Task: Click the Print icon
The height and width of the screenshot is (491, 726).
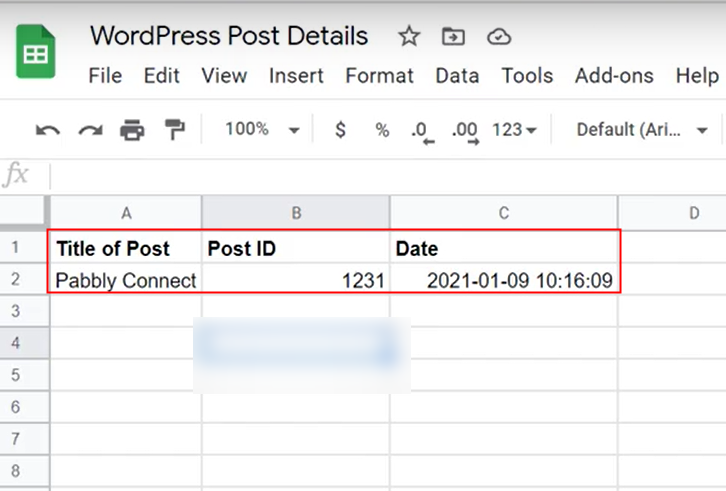Action: pyautogui.click(x=132, y=130)
